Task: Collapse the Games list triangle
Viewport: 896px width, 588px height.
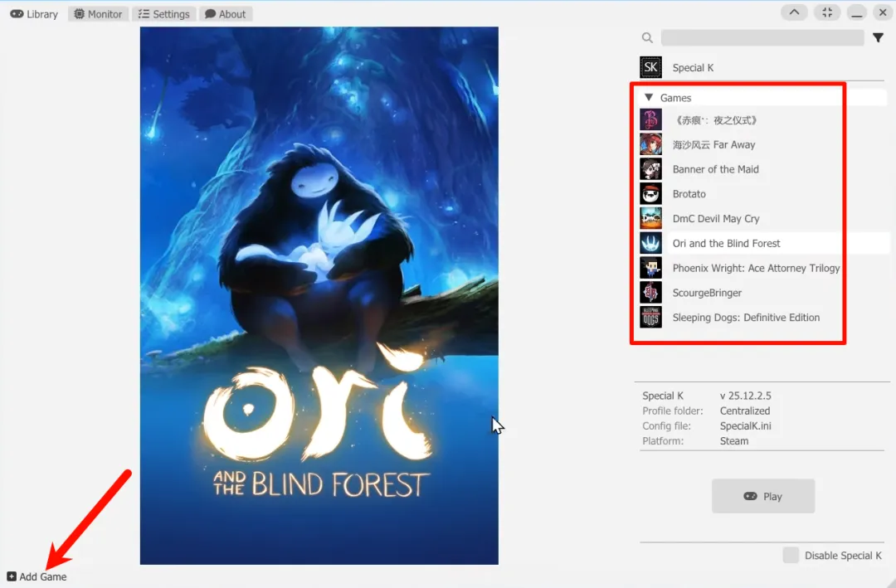Action: click(649, 98)
